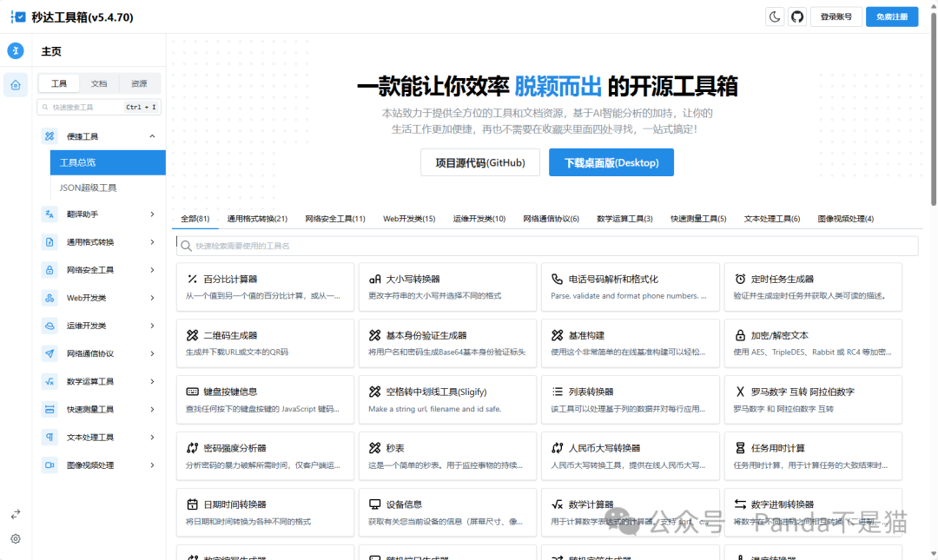Click the 下载桌面版(Desktop) button

[x=611, y=162]
